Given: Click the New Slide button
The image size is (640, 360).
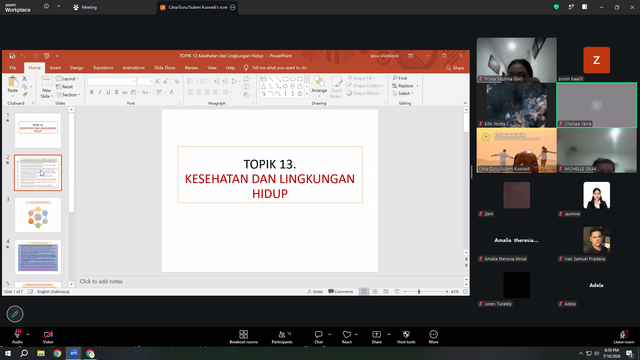Looking at the screenshot, I should coord(46,87).
